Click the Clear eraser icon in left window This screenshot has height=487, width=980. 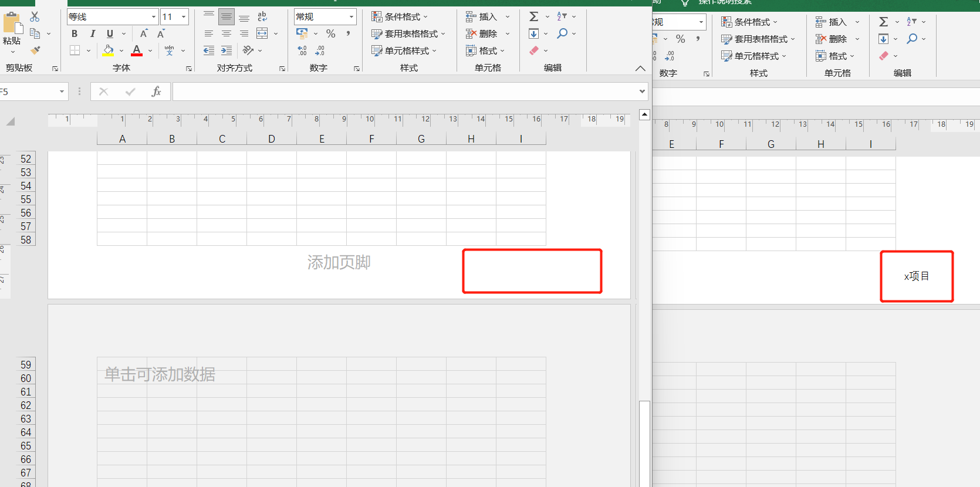533,50
